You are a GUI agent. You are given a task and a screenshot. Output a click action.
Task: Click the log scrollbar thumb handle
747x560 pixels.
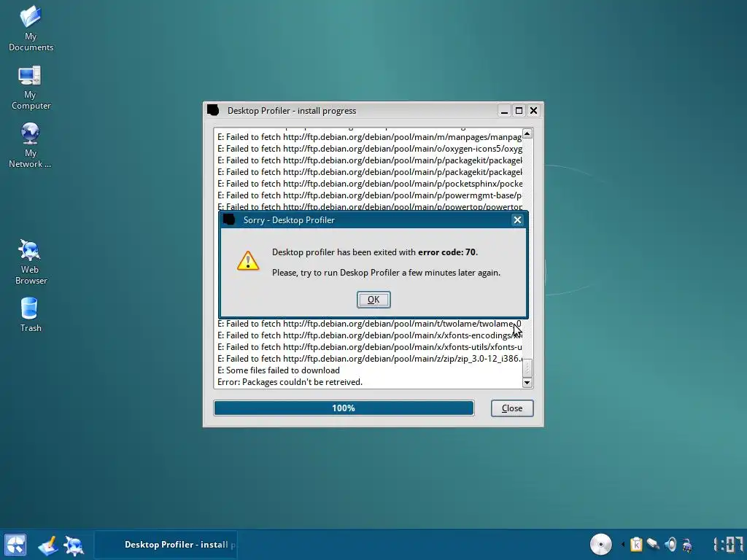click(527, 367)
